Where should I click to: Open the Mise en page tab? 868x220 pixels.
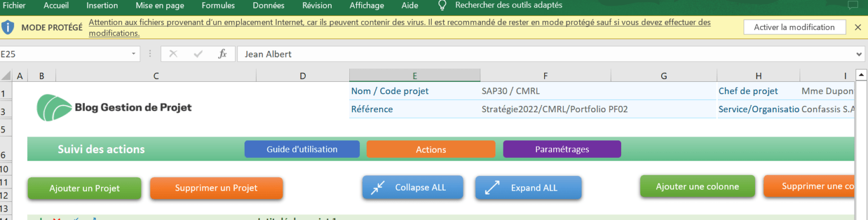click(160, 6)
